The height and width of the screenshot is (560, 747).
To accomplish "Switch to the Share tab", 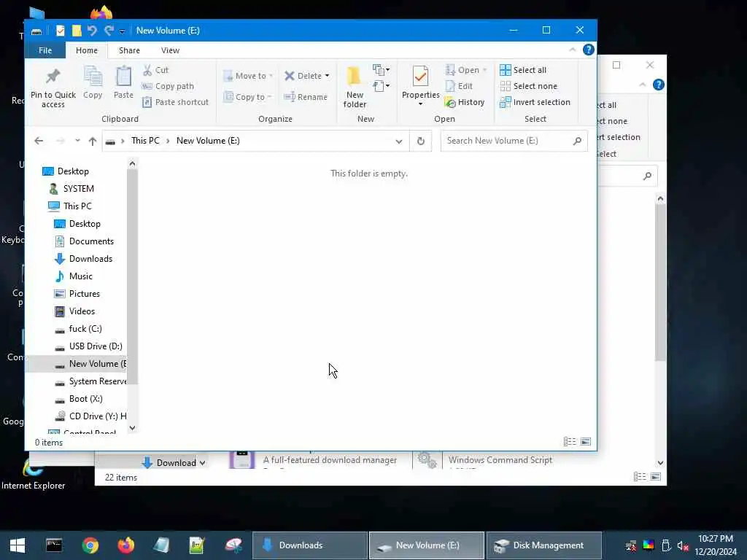I will click(129, 50).
